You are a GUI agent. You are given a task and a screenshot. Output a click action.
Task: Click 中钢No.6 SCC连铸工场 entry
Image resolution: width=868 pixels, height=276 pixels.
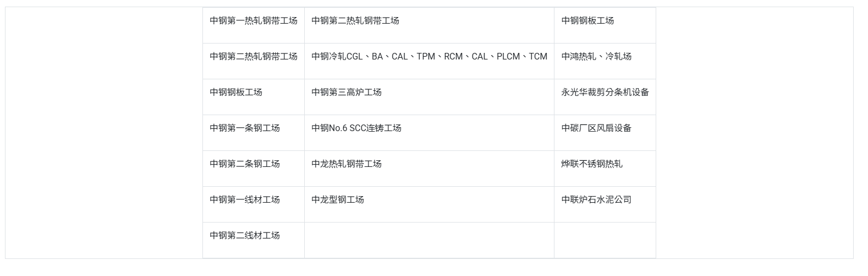[429, 133]
